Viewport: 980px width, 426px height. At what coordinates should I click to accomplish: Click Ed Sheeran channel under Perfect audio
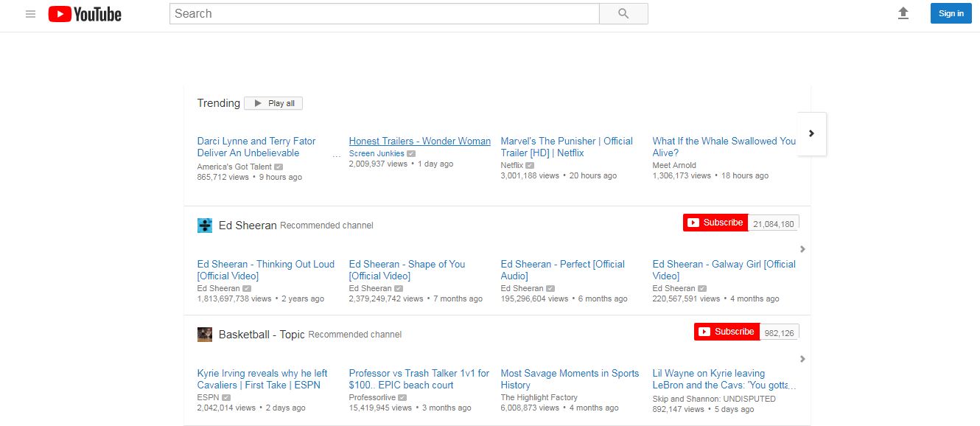click(x=522, y=288)
